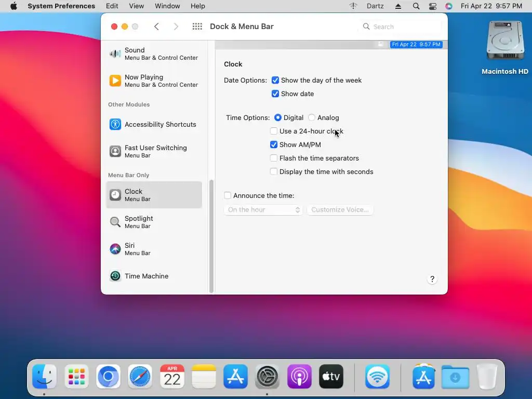Enable Flash the time separators

(x=273, y=158)
